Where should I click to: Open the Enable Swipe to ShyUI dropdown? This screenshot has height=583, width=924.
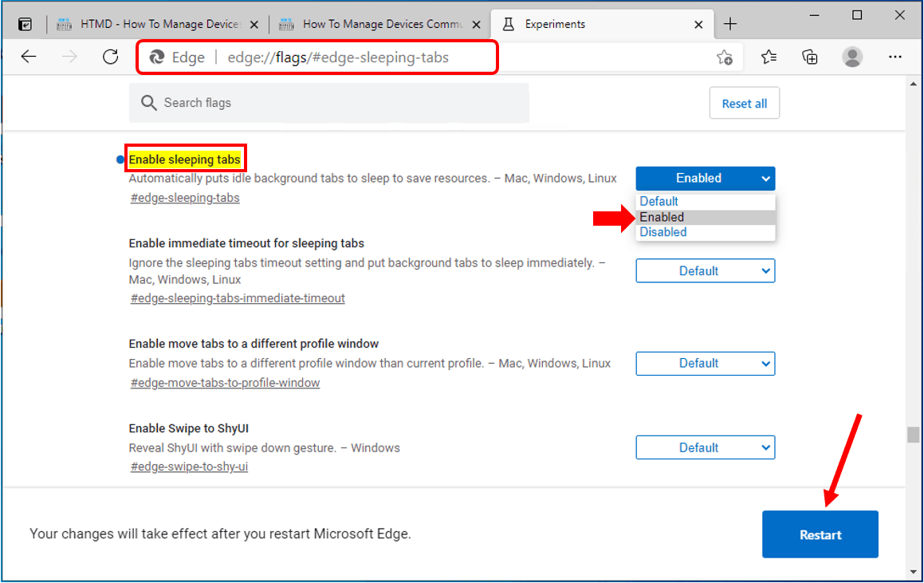[x=705, y=447]
